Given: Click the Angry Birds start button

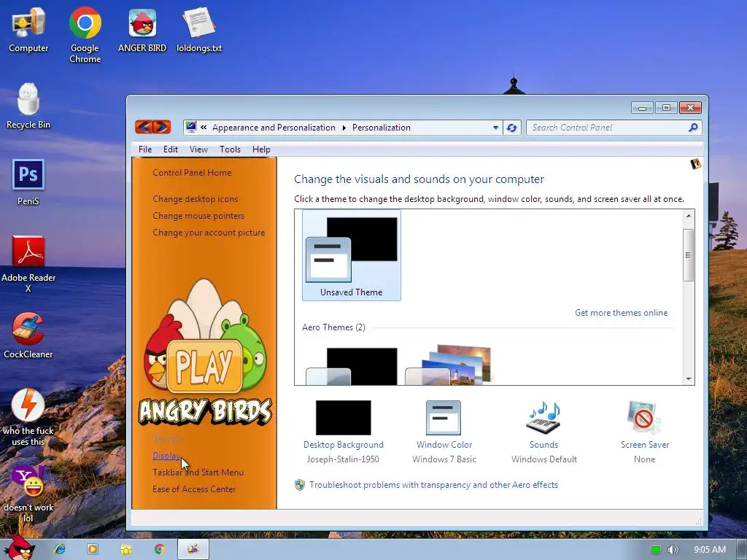Looking at the screenshot, I should 19,548.
